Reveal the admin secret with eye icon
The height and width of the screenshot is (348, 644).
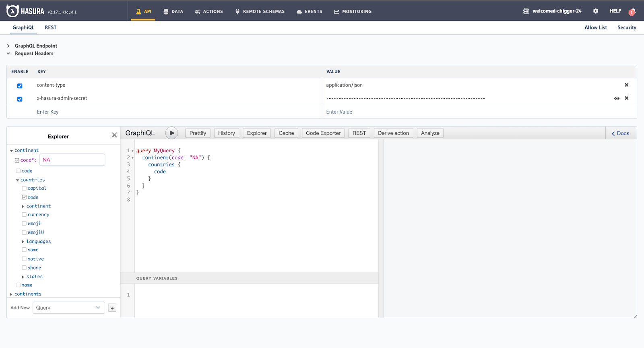point(617,98)
